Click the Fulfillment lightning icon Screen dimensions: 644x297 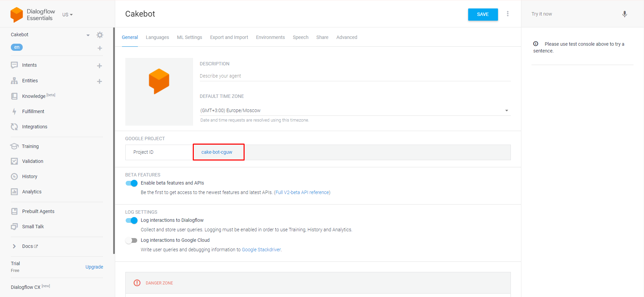coord(14,111)
